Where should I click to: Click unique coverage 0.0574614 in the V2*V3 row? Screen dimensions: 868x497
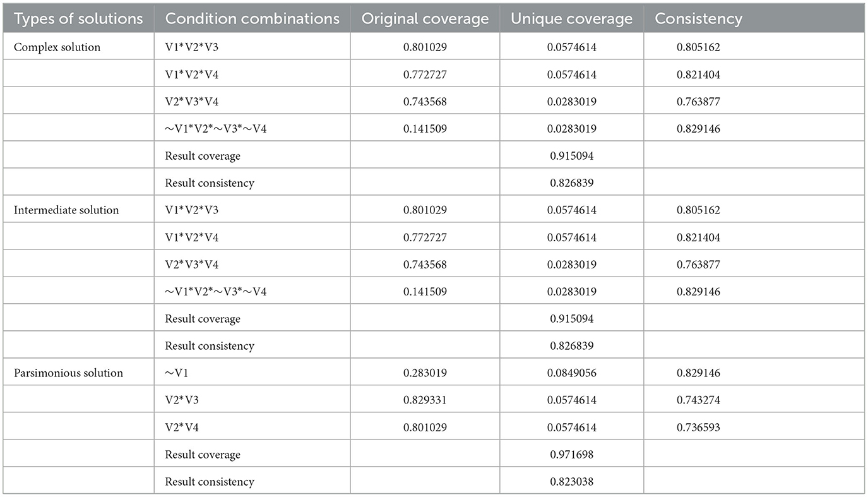(x=571, y=400)
